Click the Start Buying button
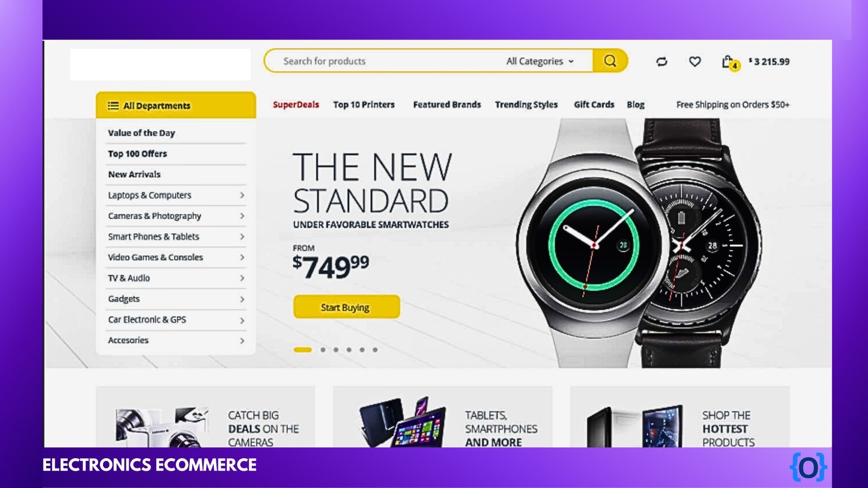Viewport: 868px width, 488px height. 347,307
